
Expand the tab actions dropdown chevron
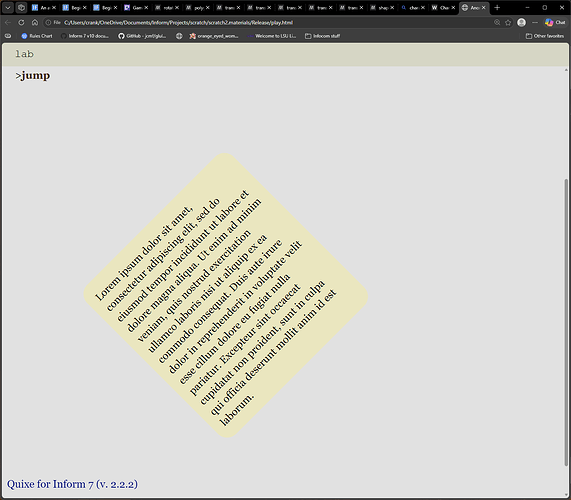(8, 7)
